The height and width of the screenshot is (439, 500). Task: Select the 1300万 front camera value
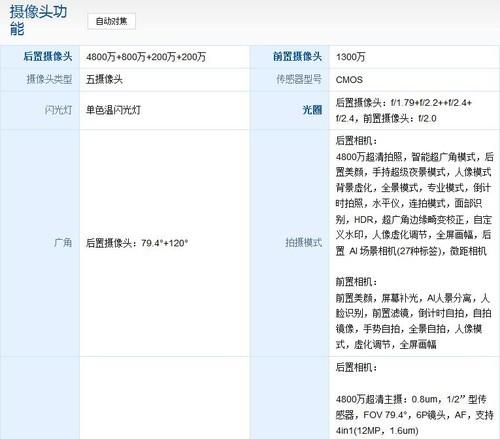[350, 57]
